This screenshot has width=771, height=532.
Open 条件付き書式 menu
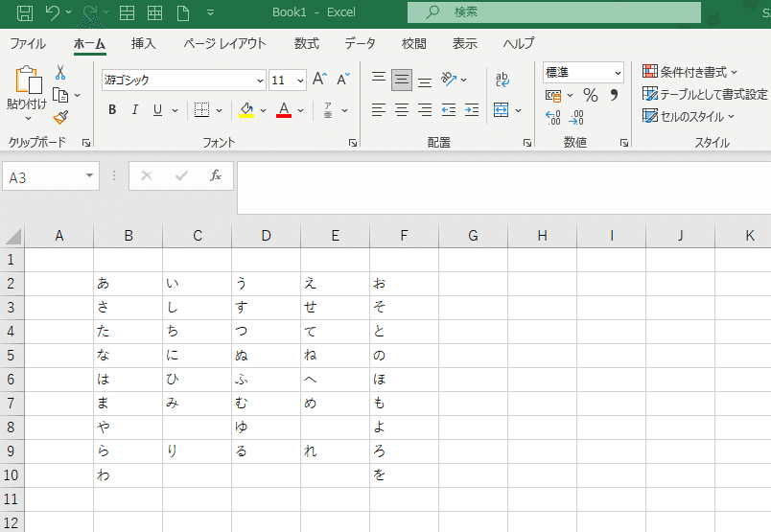(689, 72)
